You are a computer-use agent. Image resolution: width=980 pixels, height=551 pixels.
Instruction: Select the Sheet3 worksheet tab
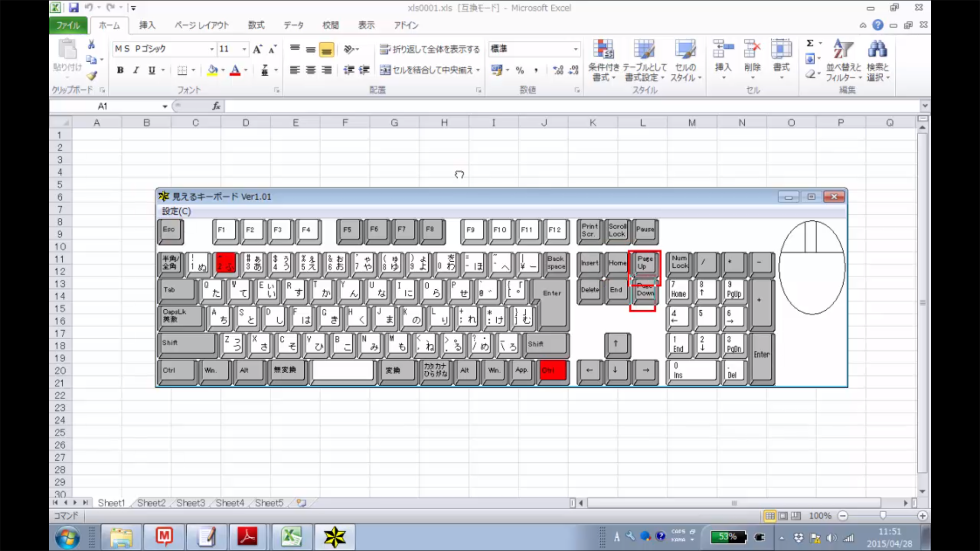(x=190, y=503)
